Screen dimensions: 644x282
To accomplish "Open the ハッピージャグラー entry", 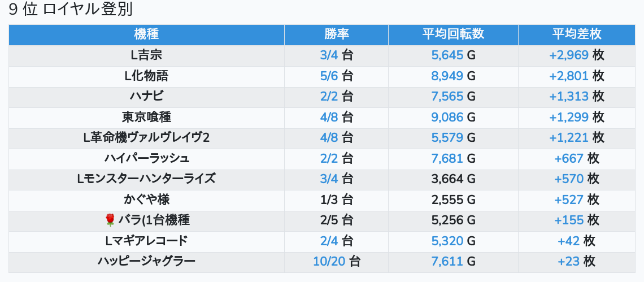I will pyautogui.click(x=146, y=261).
